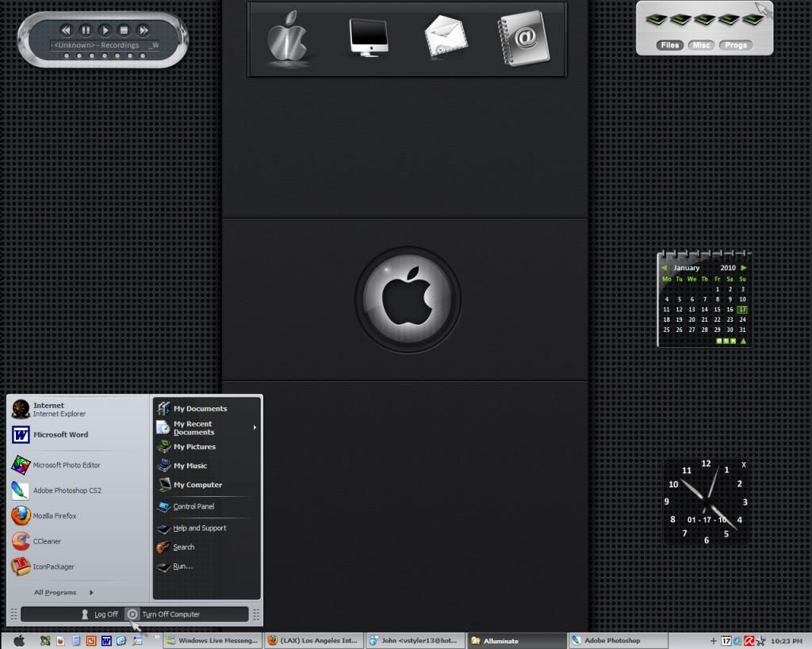Screen dimensions: 812x649
Task: Switch to the Alluminate folder taskbar window
Action: [515, 641]
